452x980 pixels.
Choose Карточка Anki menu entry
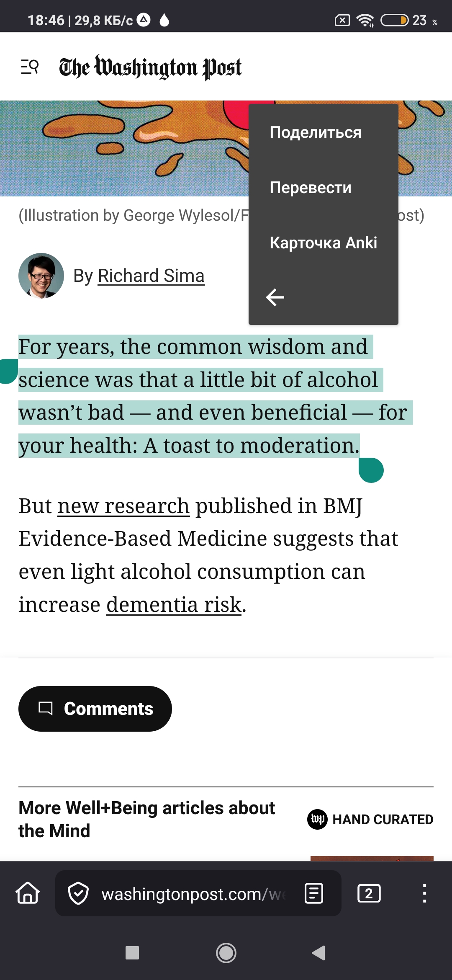pos(323,243)
